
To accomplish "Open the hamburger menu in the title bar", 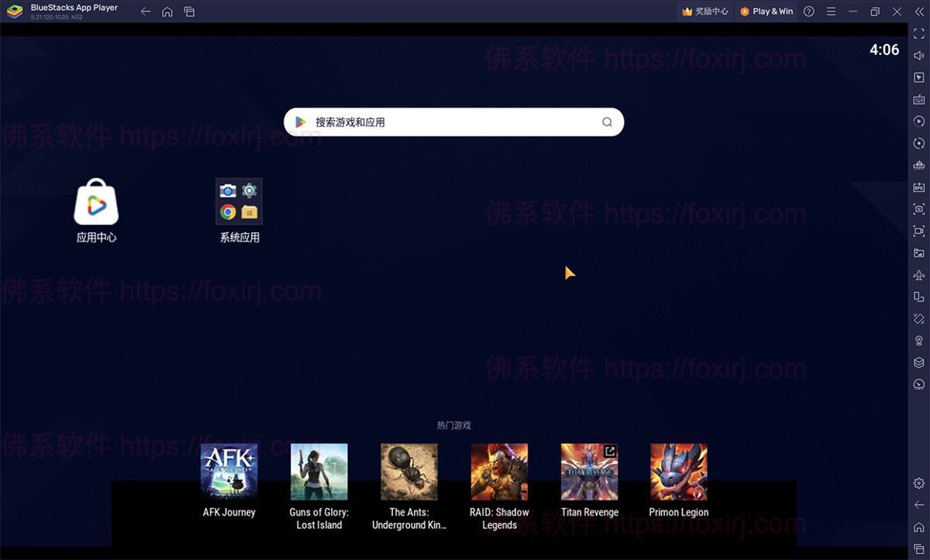I will tap(831, 12).
